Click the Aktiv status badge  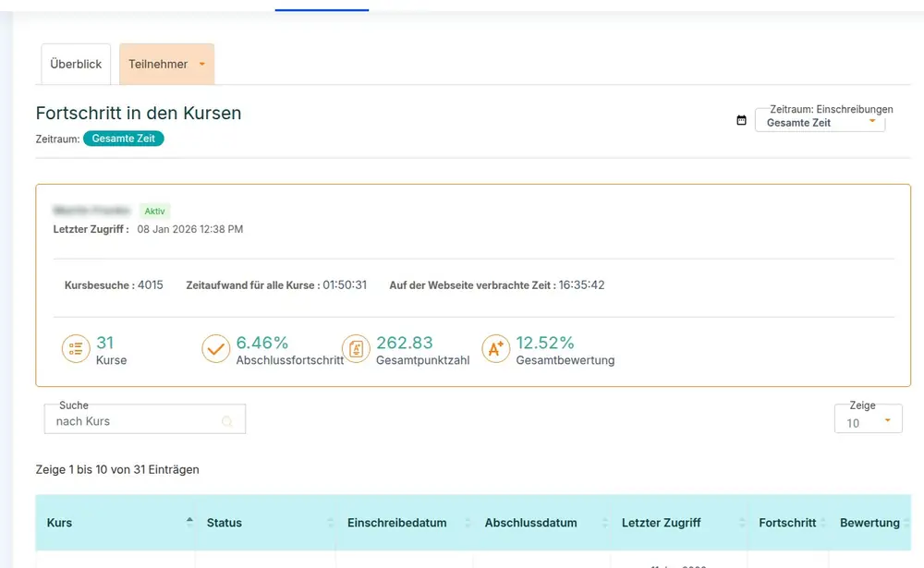155,211
